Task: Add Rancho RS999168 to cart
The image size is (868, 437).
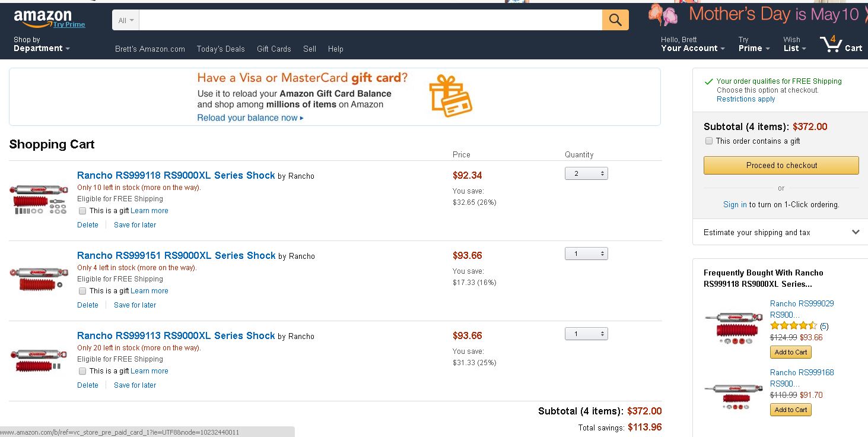Action: tap(791, 410)
